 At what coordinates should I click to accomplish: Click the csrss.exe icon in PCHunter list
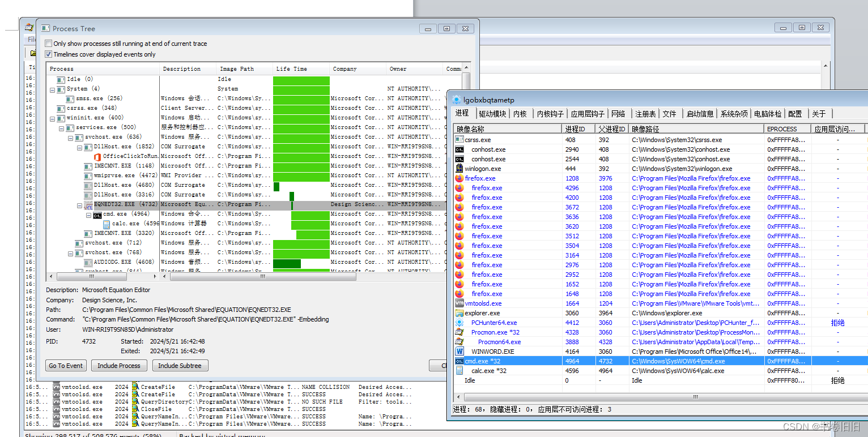tap(459, 140)
